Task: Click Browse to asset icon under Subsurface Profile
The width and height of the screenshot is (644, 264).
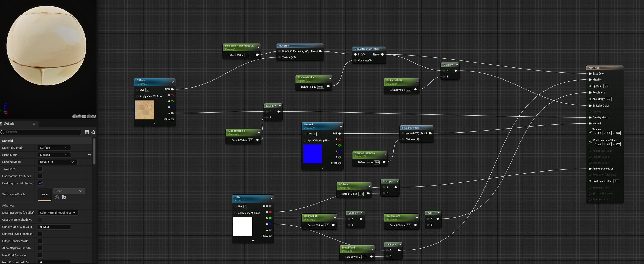Action: pos(64,197)
